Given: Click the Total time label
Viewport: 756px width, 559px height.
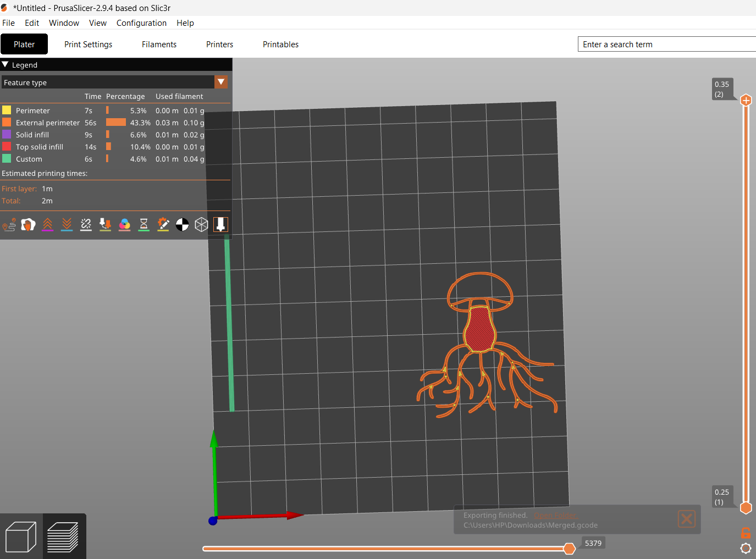Looking at the screenshot, I should (11, 201).
